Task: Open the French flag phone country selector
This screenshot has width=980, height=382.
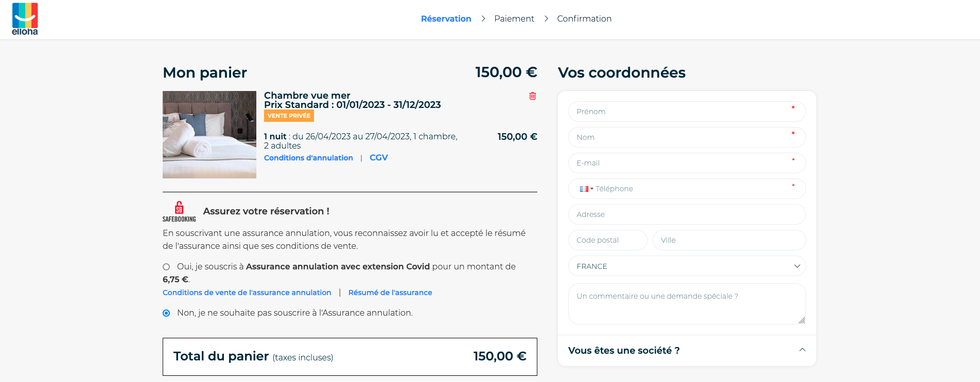Action: pyautogui.click(x=586, y=189)
